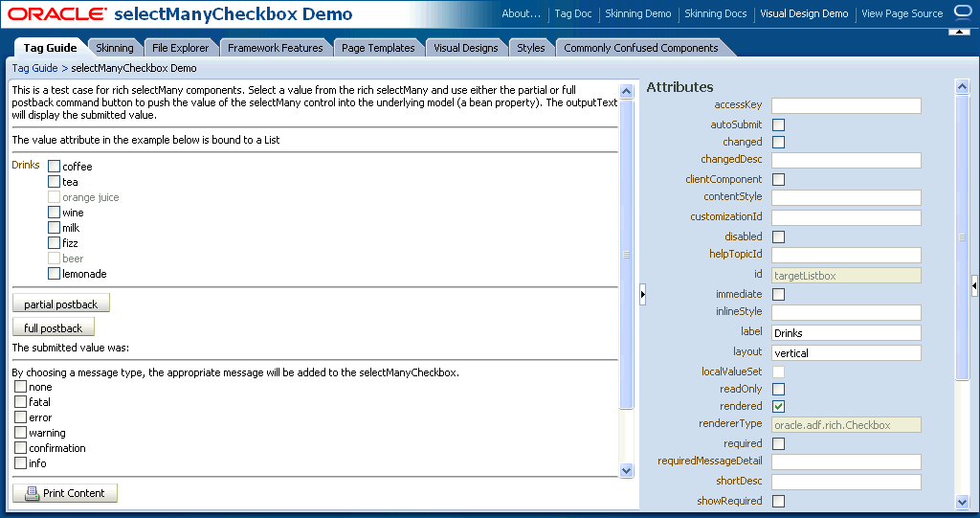The height and width of the screenshot is (518, 980).
Task: Select the info message type checkbox
Action: click(21, 463)
